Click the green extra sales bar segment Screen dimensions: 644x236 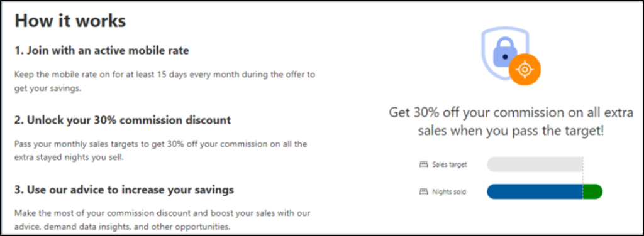(592, 191)
